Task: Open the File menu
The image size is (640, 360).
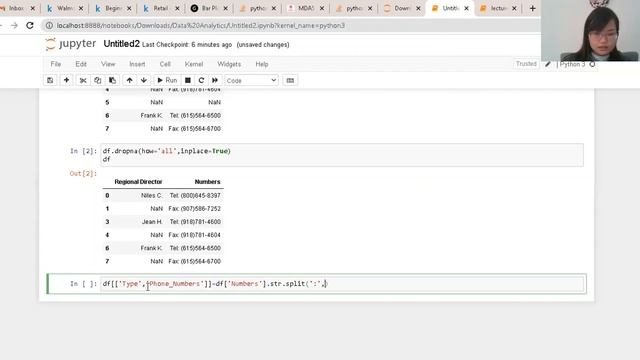Action: coord(56,64)
